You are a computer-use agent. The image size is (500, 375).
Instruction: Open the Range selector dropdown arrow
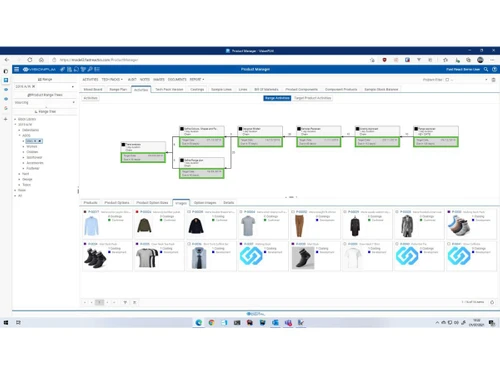(x=73, y=87)
